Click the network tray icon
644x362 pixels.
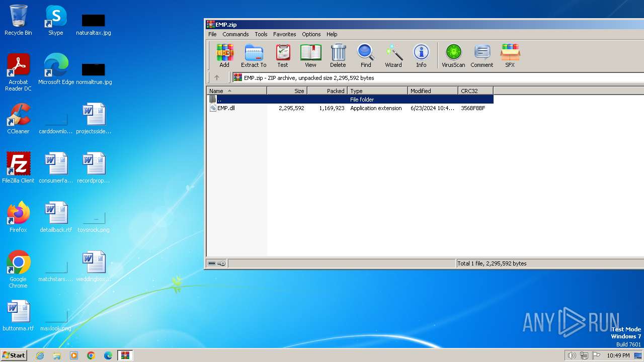point(584,355)
